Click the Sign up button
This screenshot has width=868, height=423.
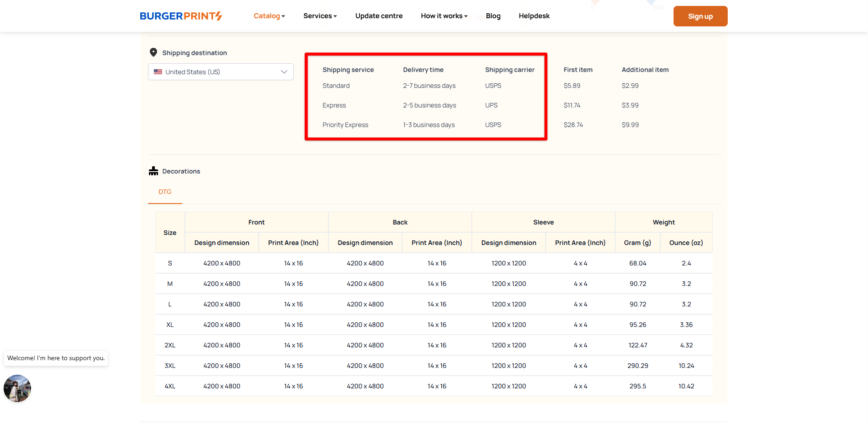(700, 16)
